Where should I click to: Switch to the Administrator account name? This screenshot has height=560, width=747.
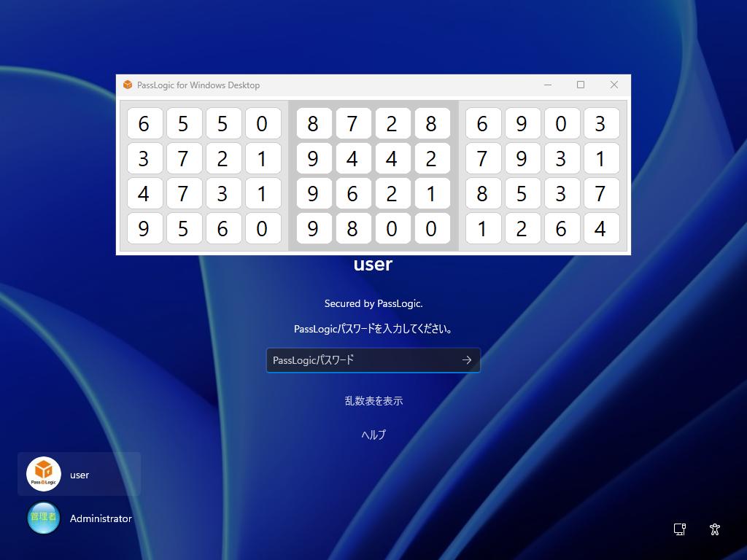(101, 518)
